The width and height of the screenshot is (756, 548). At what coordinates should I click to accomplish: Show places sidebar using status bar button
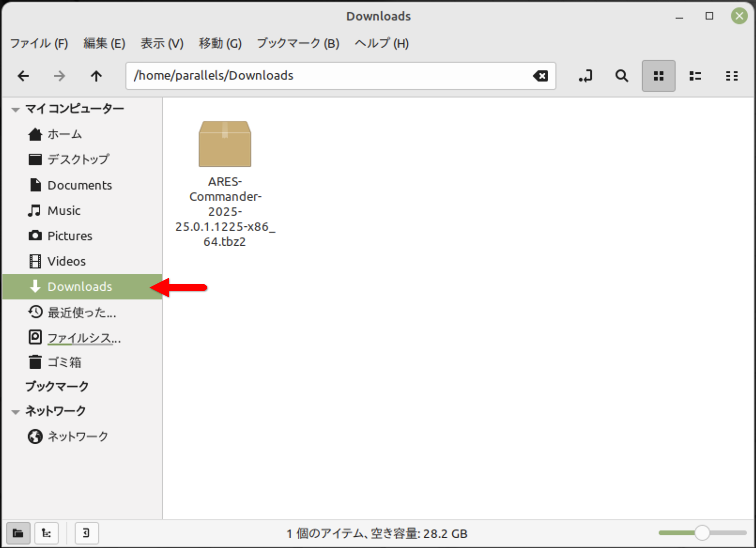pyautogui.click(x=18, y=533)
